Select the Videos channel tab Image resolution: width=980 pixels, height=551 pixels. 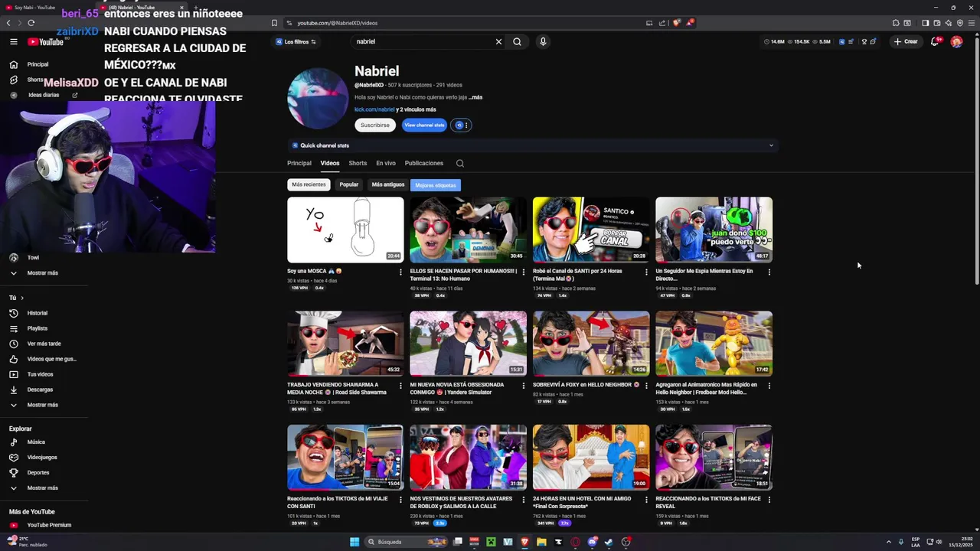[x=330, y=163]
